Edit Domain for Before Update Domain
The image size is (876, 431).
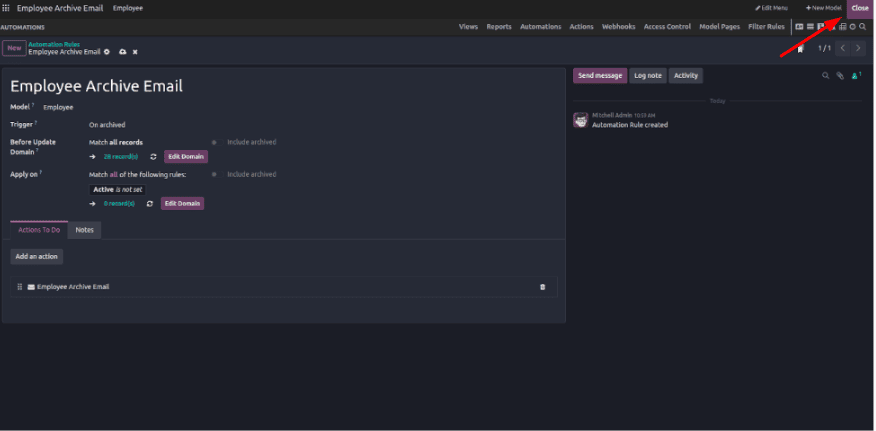186,157
